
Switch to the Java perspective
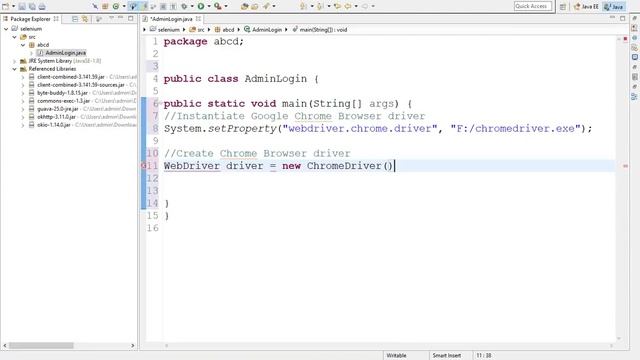(614, 7)
